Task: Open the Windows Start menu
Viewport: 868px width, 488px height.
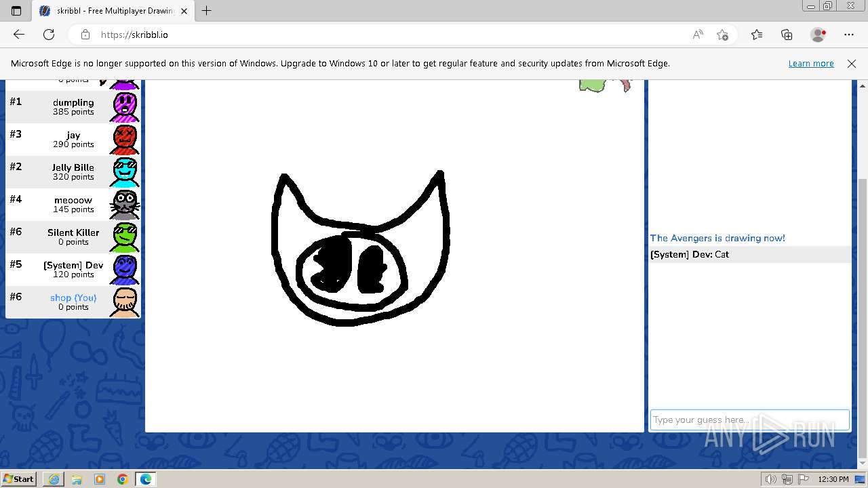Action: coord(18,479)
